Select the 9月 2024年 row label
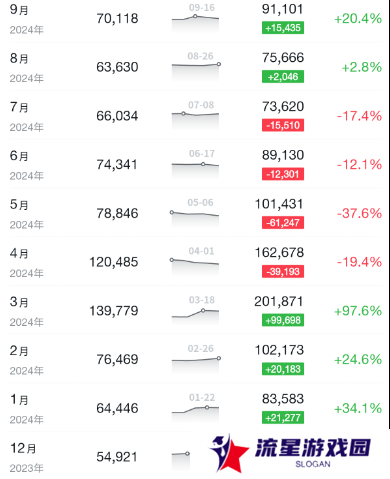 26,19
